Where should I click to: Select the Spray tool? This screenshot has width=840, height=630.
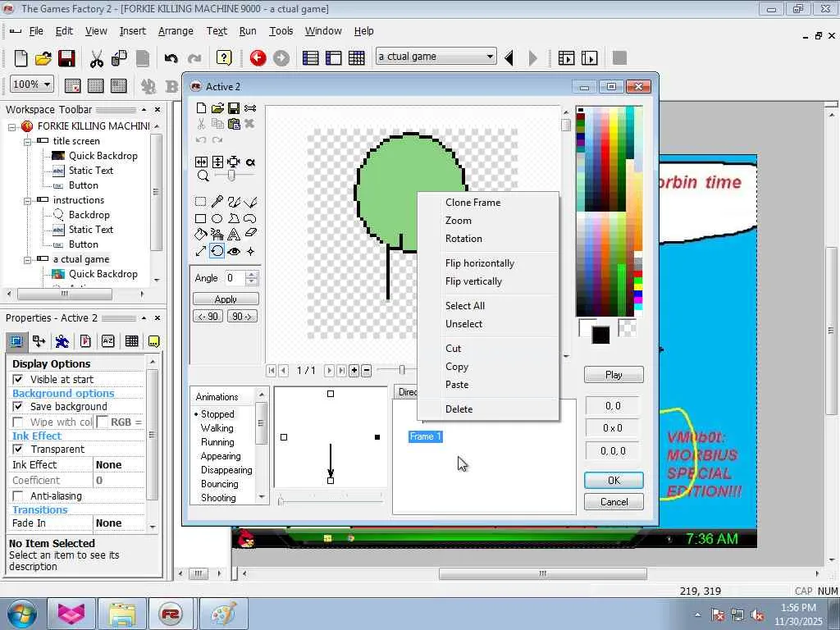pos(217,234)
